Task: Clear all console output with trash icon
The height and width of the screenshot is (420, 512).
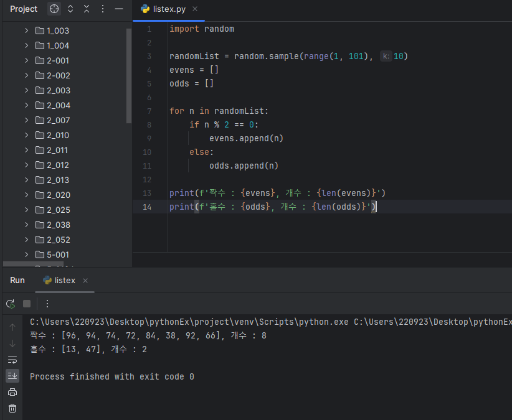Action: pyautogui.click(x=12, y=408)
